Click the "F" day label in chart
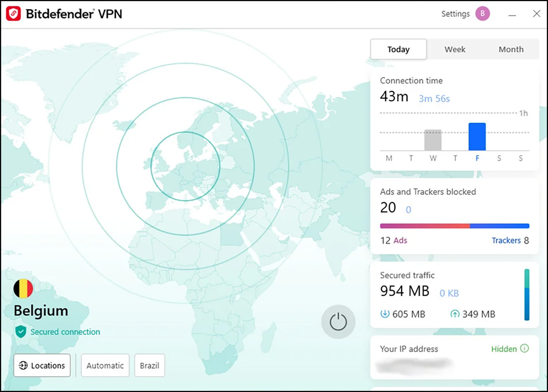The height and width of the screenshot is (392, 548). (x=477, y=158)
